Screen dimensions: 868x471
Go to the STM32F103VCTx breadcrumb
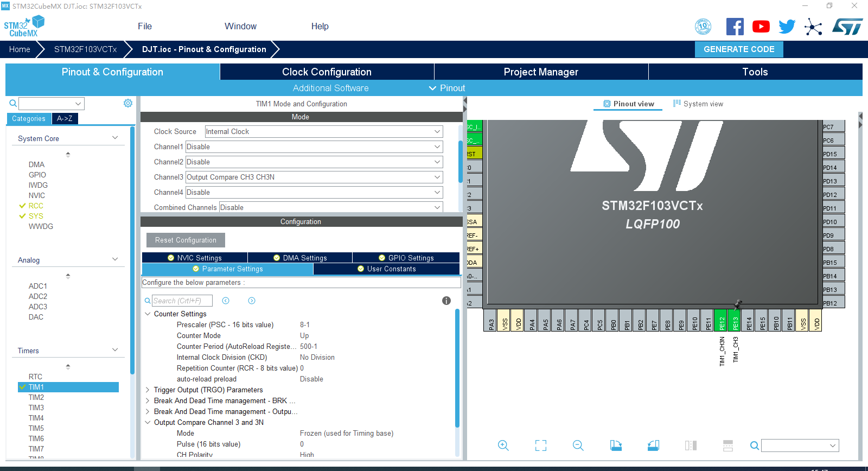click(85, 49)
